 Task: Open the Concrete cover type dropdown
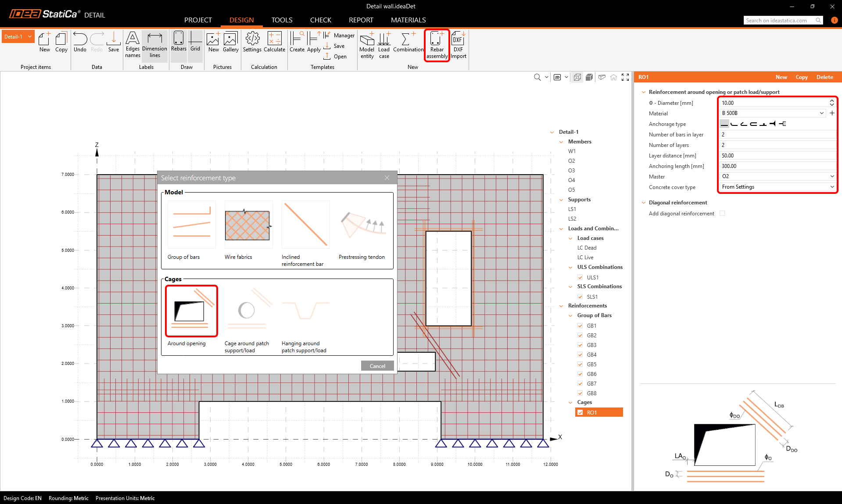pos(777,187)
